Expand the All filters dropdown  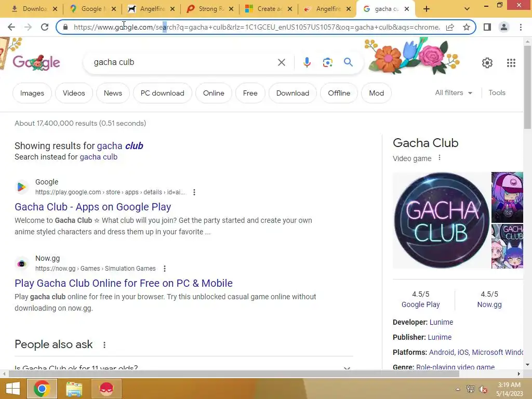[454, 92]
